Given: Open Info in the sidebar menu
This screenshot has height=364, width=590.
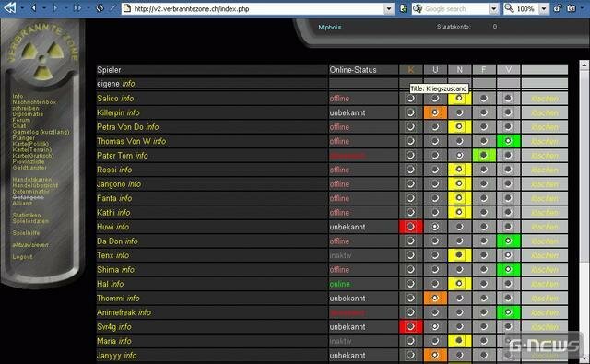Looking at the screenshot, I should (18, 96).
